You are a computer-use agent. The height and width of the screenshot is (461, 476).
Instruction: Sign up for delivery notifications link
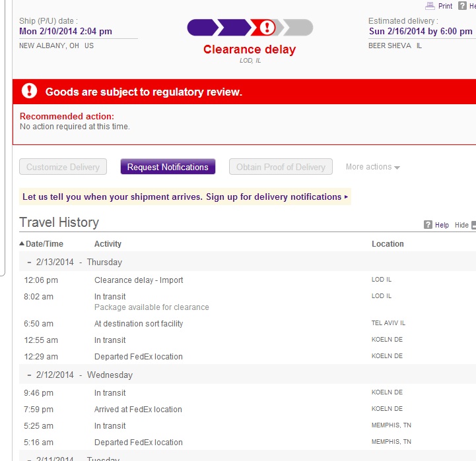(185, 197)
